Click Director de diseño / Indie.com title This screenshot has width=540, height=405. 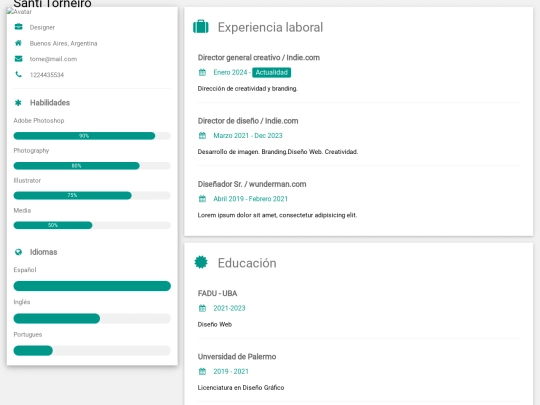coord(248,121)
